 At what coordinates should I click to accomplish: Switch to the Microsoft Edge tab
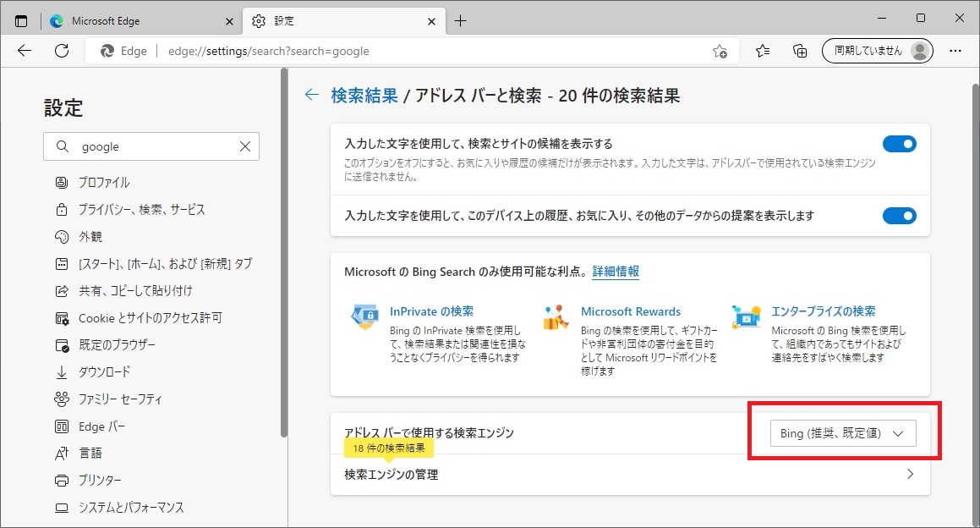143,21
